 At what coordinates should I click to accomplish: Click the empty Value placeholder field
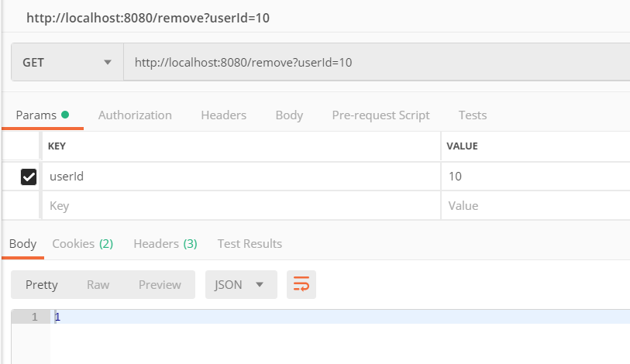(535, 206)
